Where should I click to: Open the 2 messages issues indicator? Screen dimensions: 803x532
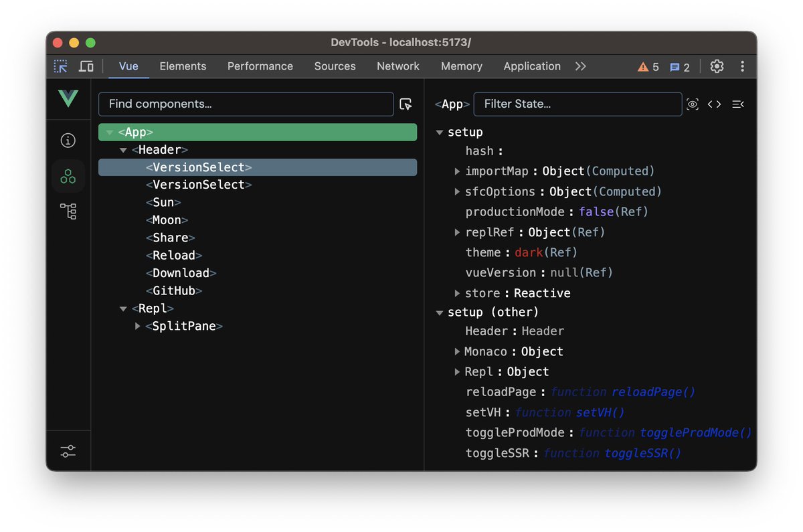click(680, 67)
